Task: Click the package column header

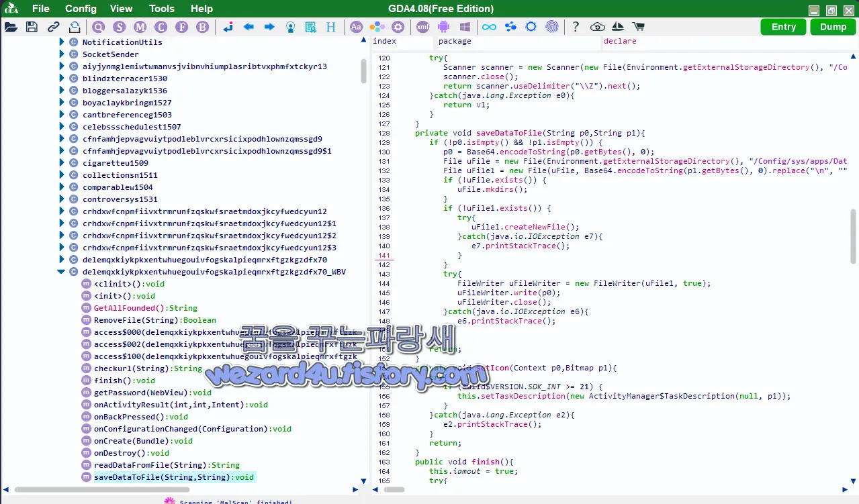Action: point(455,41)
